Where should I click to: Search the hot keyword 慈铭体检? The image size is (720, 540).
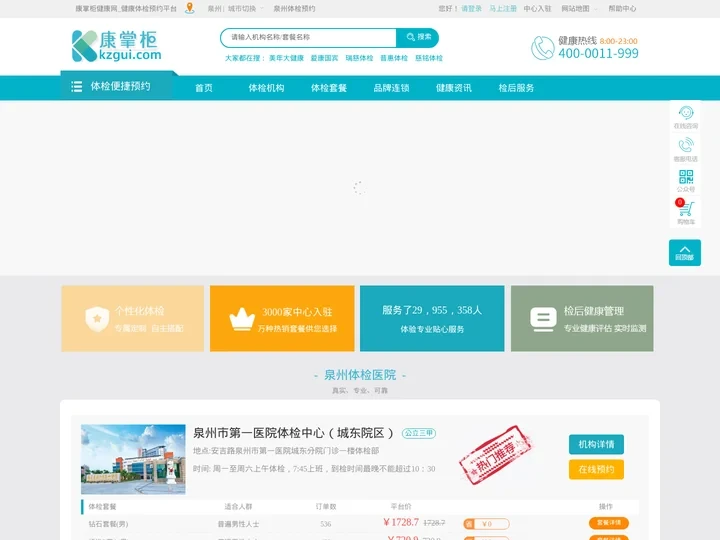[429, 58]
